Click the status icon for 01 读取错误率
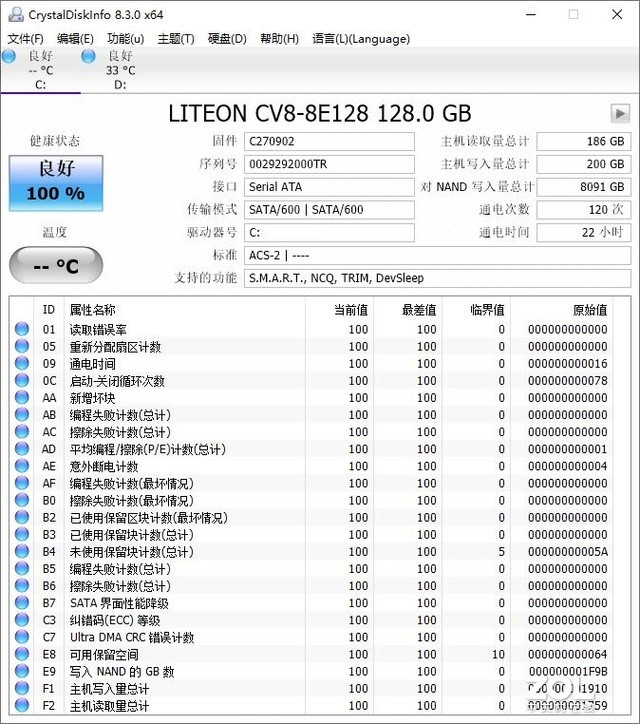640x724 pixels. 22,329
